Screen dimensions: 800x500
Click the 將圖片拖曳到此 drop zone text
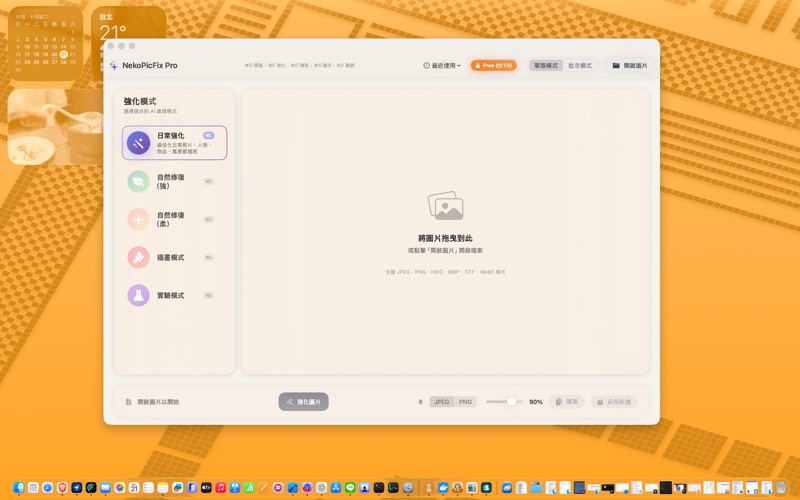tap(445, 238)
